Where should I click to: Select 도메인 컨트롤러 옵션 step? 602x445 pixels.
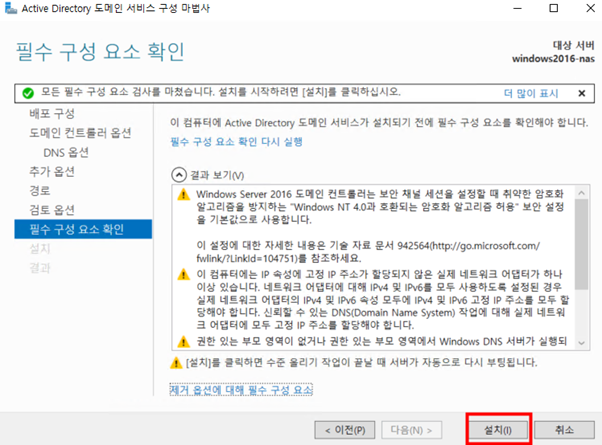(80, 133)
